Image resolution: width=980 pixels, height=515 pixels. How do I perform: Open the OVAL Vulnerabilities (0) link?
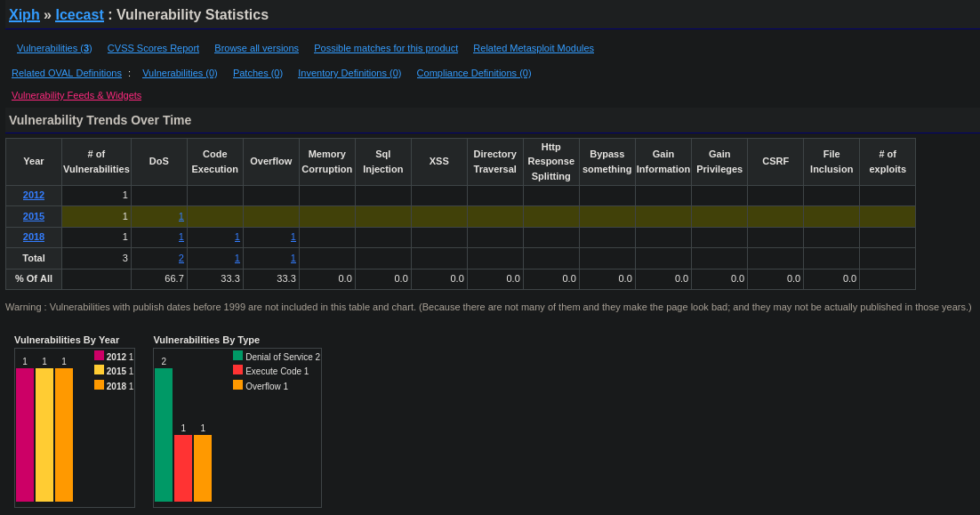click(x=180, y=73)
